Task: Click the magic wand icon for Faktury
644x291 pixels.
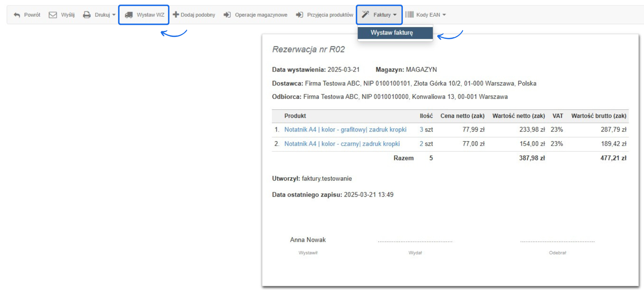Action: (365, 14)
